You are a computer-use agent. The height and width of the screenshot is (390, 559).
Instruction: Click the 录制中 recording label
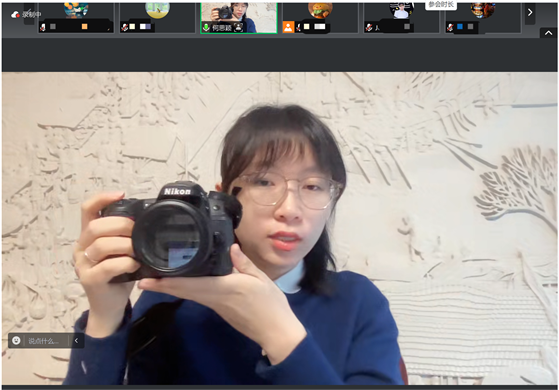pos(31,15)
